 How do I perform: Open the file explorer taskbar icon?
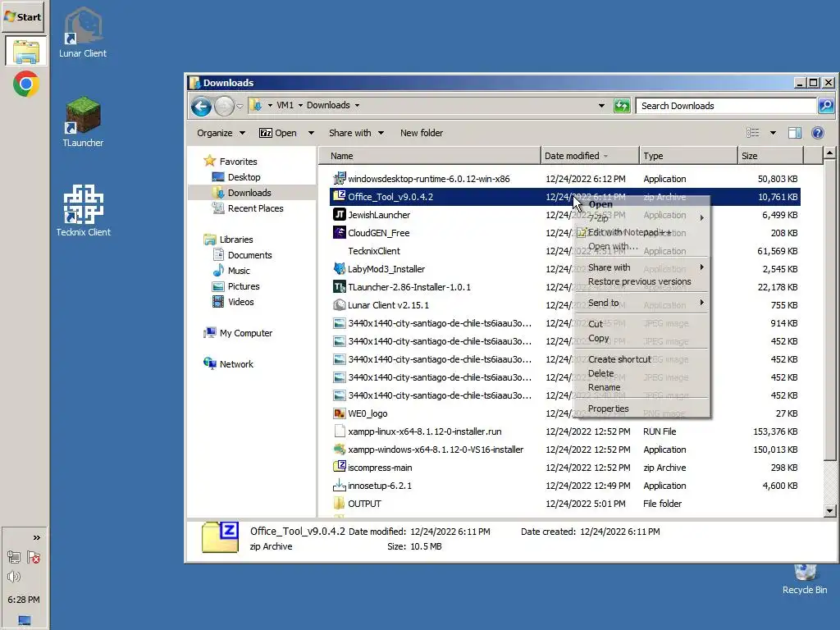pos(25,51)
